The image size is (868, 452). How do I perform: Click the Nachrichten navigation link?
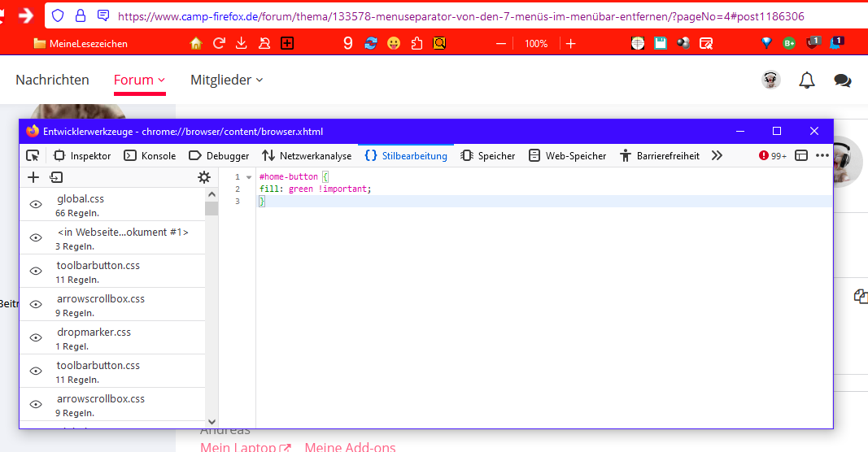click(52, 80)
